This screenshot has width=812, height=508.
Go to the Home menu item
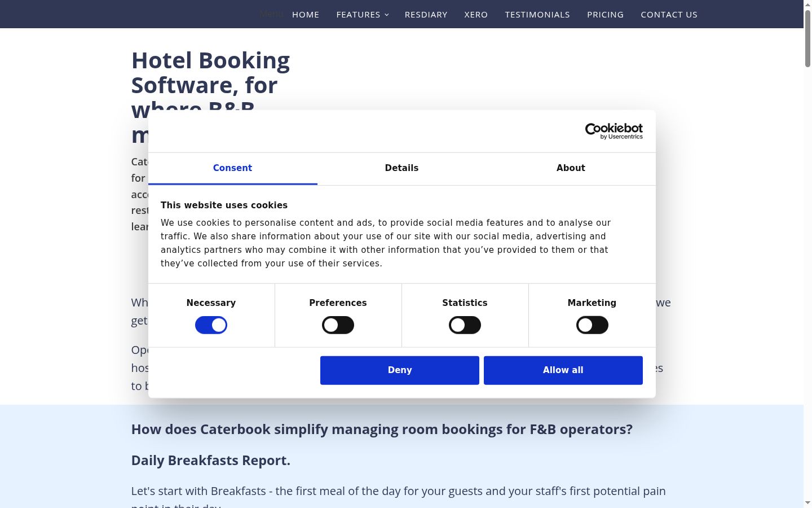tap(306, 15)
